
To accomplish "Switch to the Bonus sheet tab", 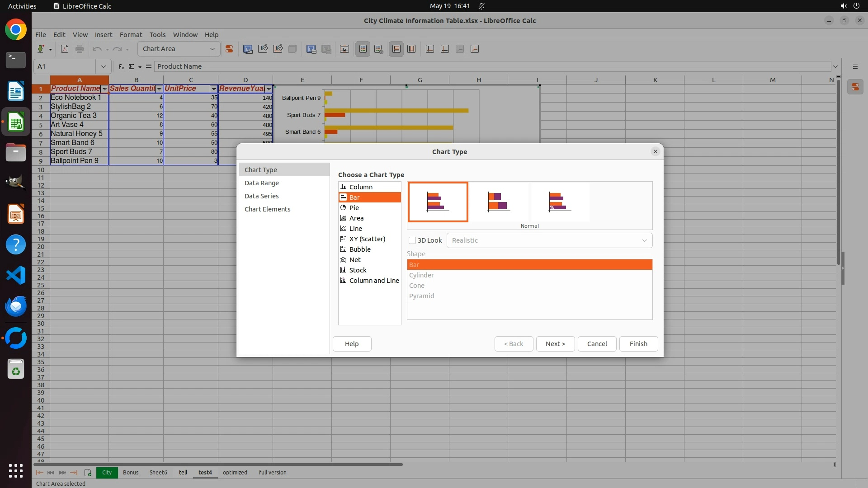I will 131,473.
